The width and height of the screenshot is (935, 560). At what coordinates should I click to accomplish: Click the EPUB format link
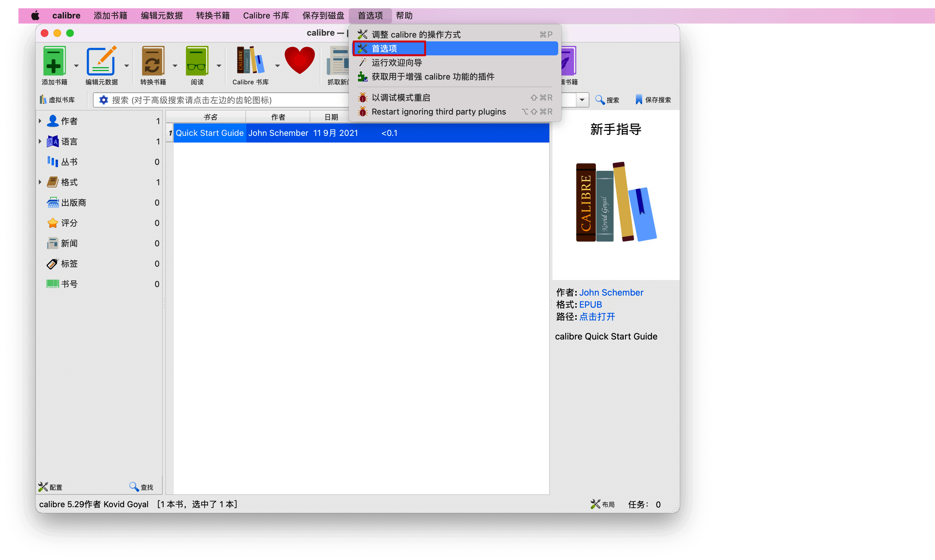tap(591, 304)
